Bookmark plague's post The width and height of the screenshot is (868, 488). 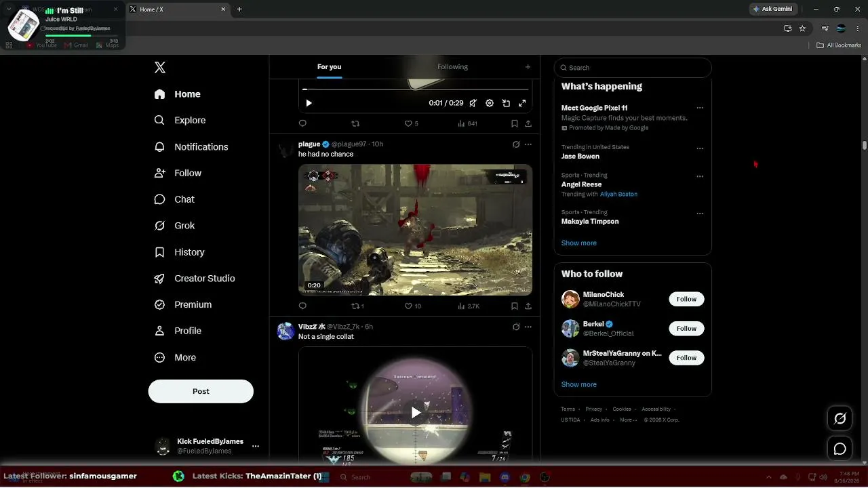(515, 306)
